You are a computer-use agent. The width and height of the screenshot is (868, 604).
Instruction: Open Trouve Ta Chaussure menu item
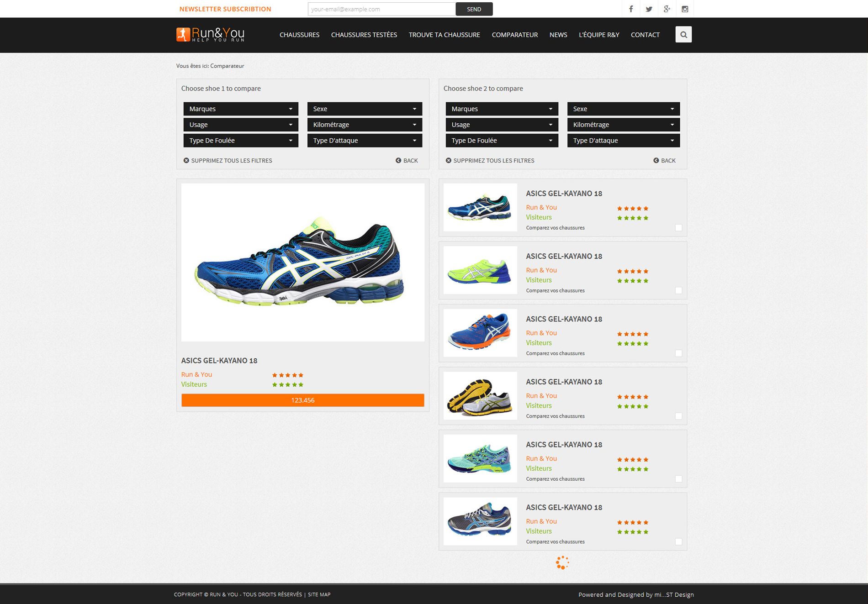(x=445, y=35)
